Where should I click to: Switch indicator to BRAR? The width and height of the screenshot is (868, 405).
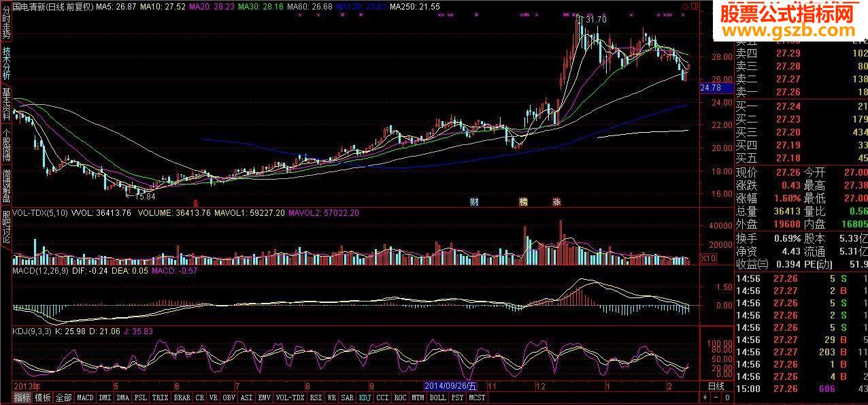click(x=182, y=398)
